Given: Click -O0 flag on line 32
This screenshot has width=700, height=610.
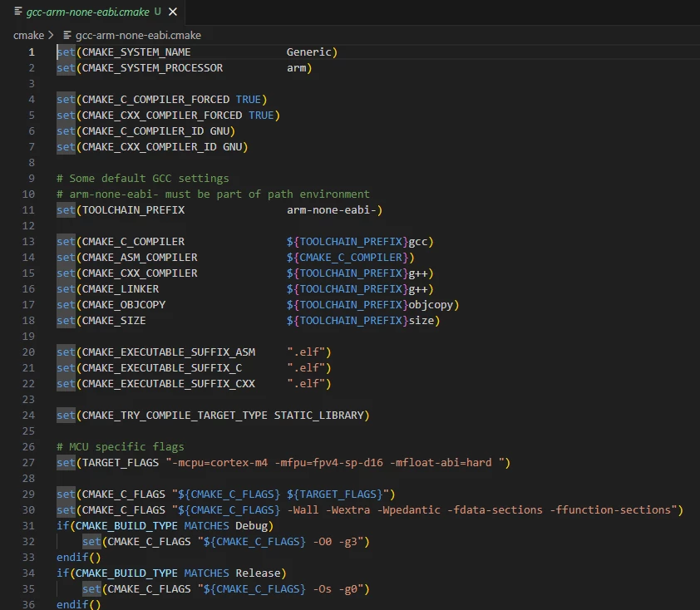Looking at the screenshot, I should pos(322,542).
